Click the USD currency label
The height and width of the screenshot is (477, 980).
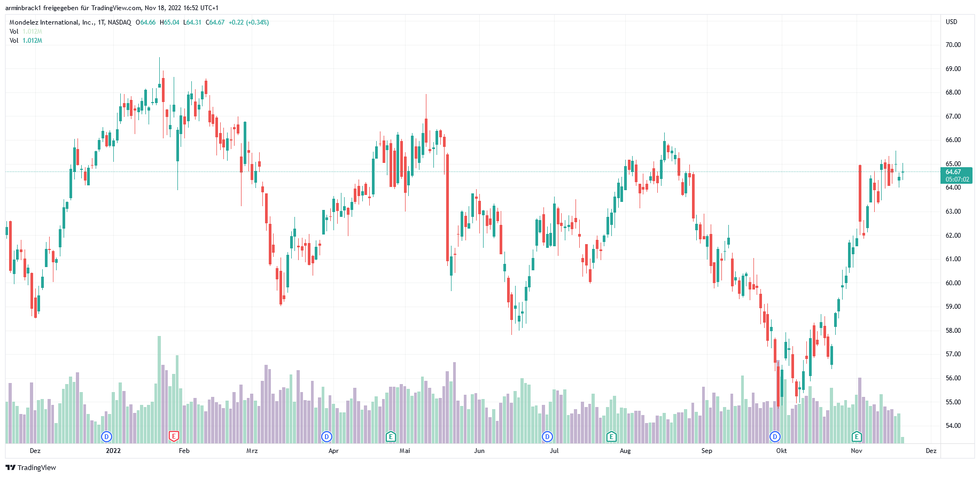tap(951, 22)
